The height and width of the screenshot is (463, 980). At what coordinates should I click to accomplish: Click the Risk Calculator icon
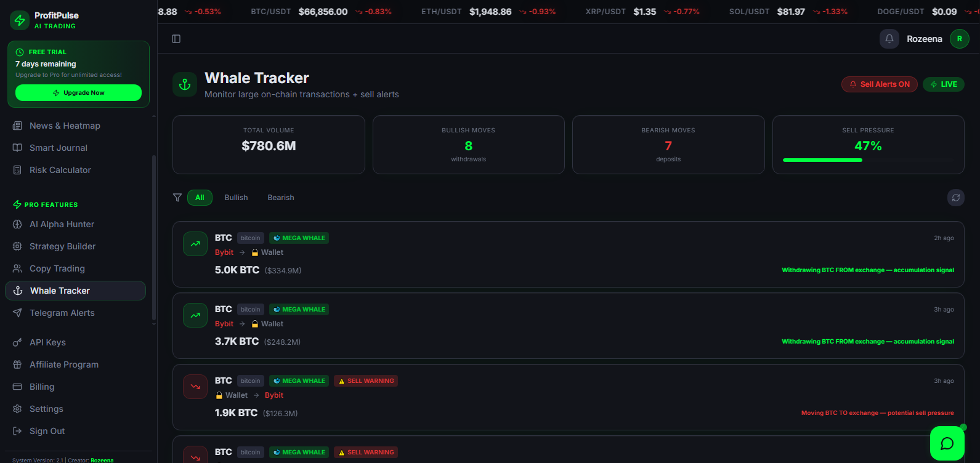(x=17, y=170)
